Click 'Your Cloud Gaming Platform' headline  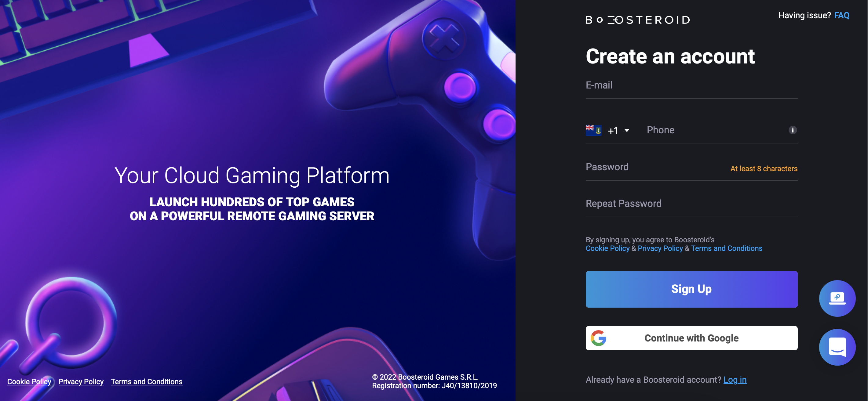[x=252, y=175]
